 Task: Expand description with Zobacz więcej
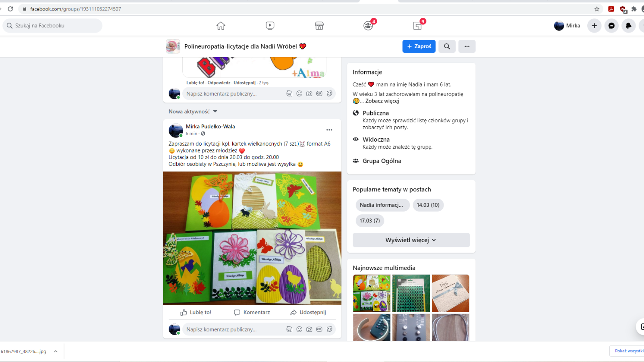coord(382,101)
